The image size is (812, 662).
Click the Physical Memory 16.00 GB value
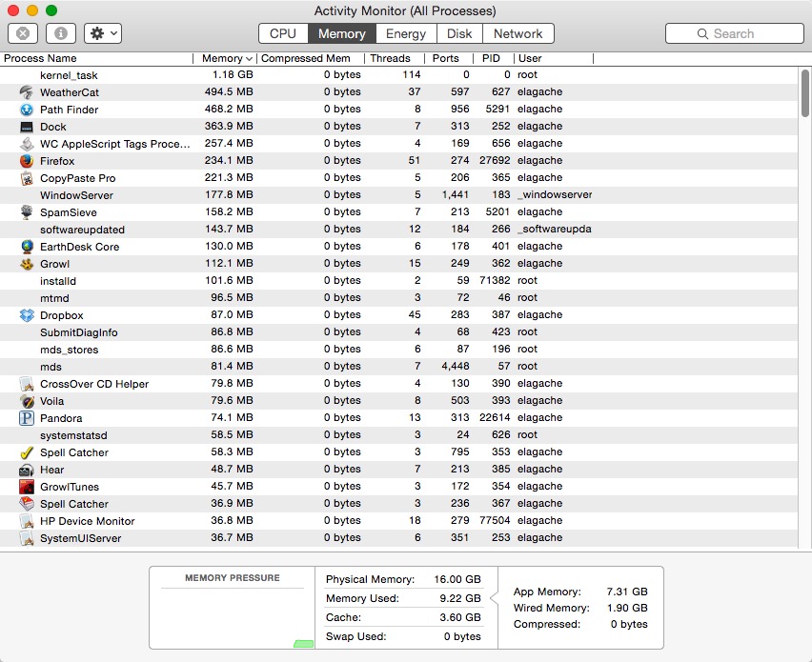click(x=457, y=579)
